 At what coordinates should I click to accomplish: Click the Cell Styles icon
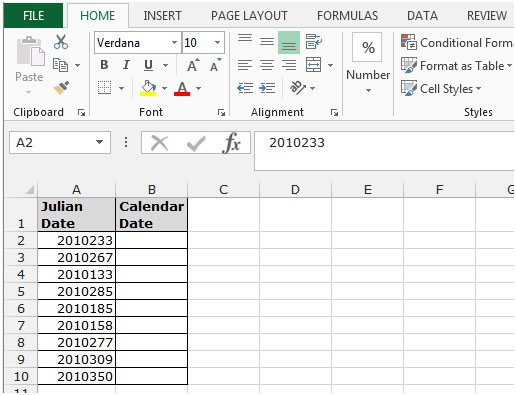tap(409, 88)
